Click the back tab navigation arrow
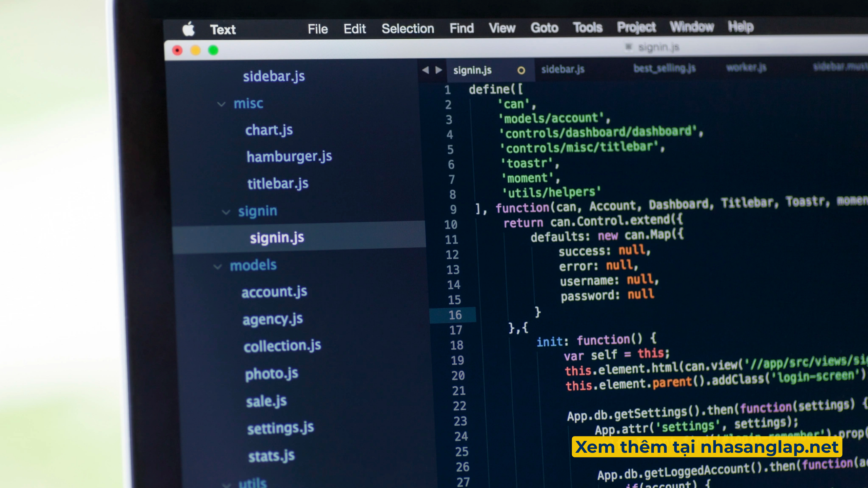 point(426,70)
